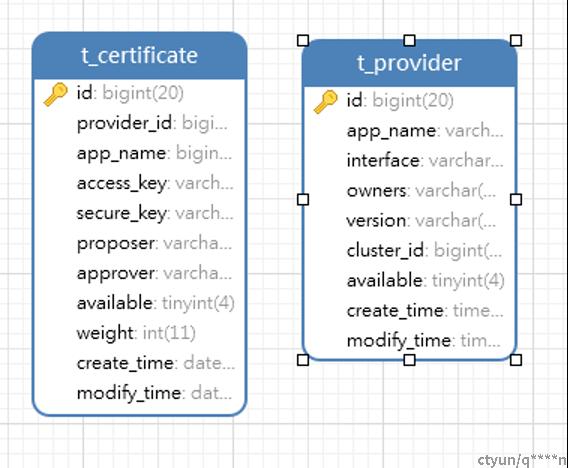Select the t_provider table header
Screen dimensions: 568x468
click(x=409, y=63)
